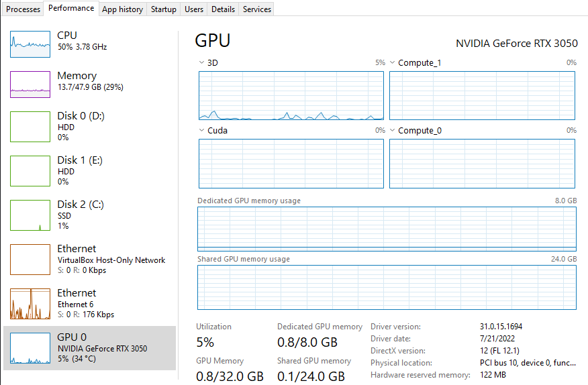Screen dimensions: 588x385
Task: Click the Disk 1 (E:) mini graph
Action: [30, 171]
